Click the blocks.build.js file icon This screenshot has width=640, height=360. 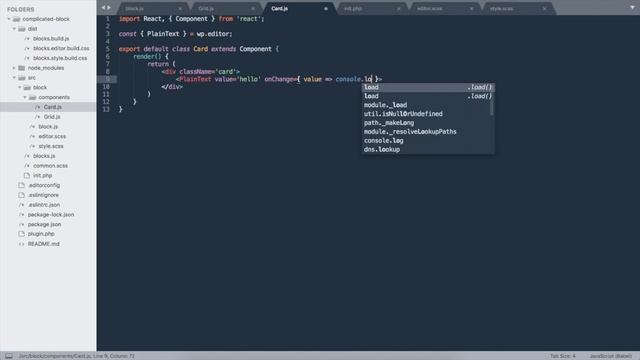[27, 39]
